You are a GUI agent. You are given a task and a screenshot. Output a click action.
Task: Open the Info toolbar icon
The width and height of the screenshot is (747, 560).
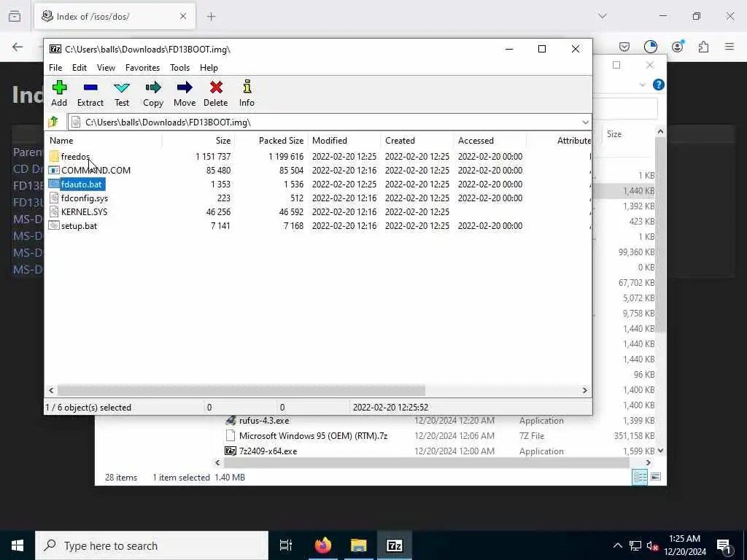(247, 93)
